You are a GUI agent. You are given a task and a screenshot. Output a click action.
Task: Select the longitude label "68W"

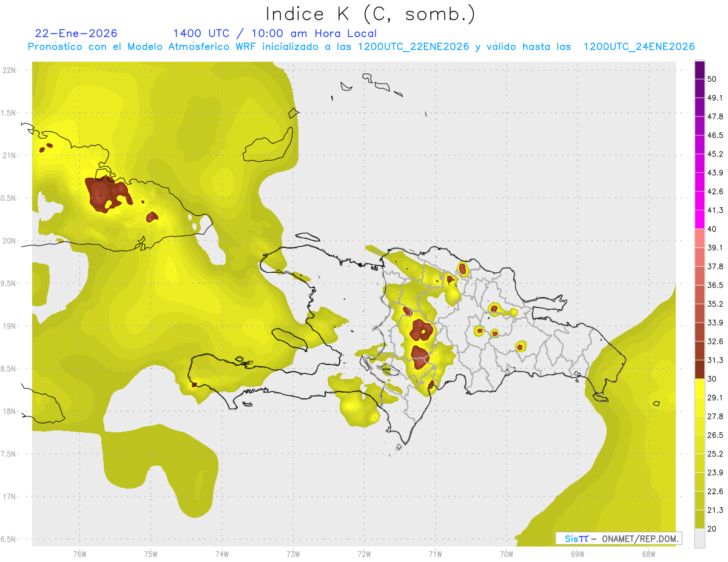tap(649, 554)
